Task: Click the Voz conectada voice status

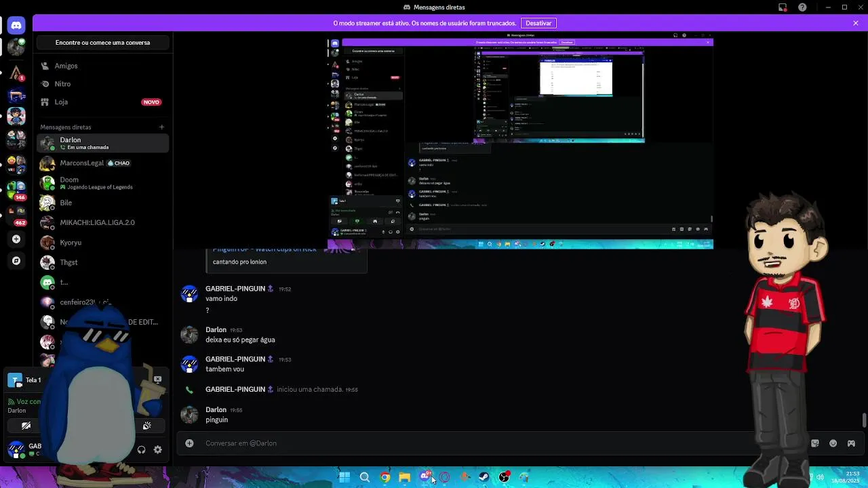Action: [24, 401]
